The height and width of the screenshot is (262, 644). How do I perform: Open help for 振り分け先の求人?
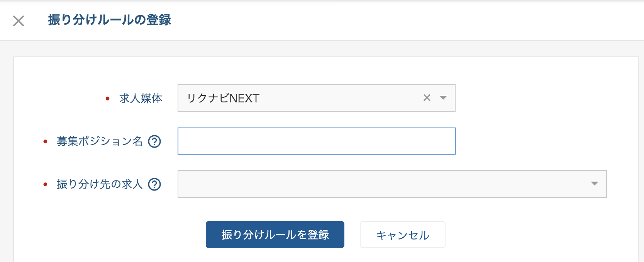pos(154,184)
